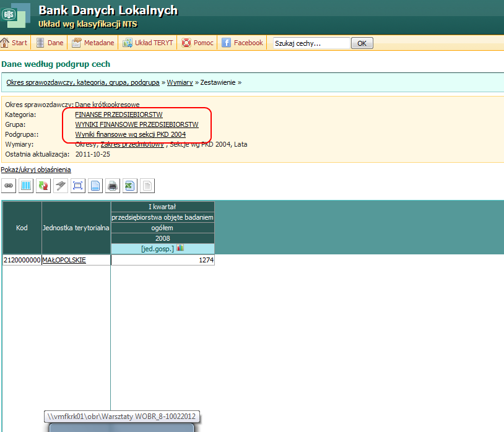Click the Metadane notepad icon

click(77, 43)
